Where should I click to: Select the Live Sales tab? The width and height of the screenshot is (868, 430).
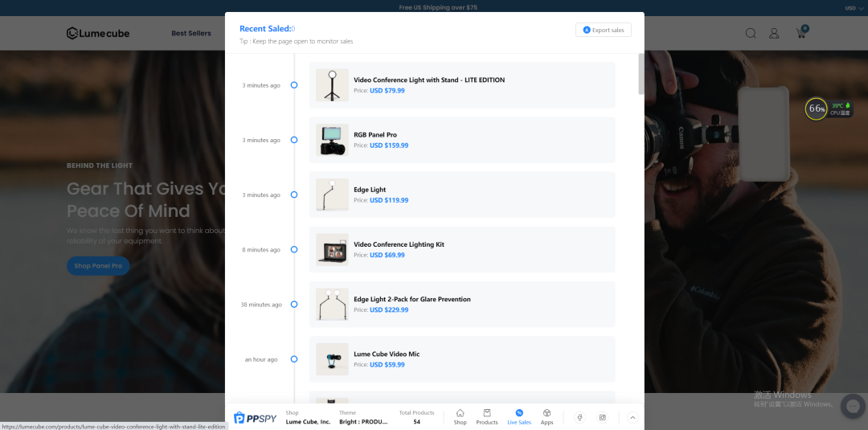point(519,416)
